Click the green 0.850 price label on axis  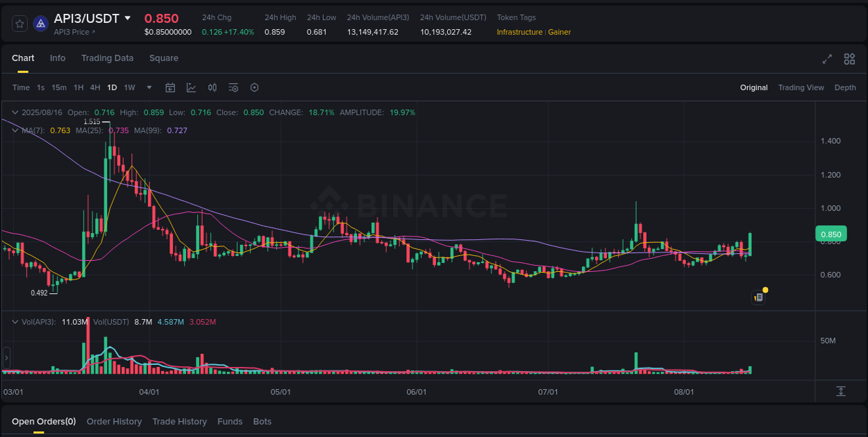(831, 234)
